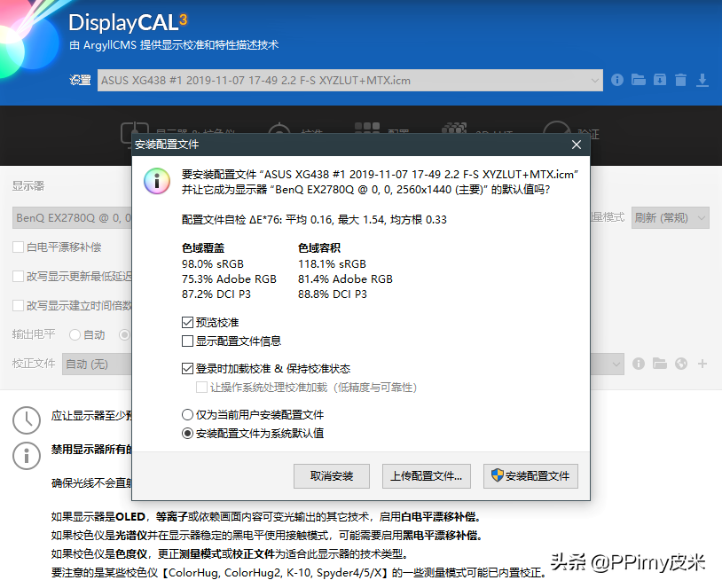
Task: Delete the current settings with trash icon
Action: pos(680,80)
